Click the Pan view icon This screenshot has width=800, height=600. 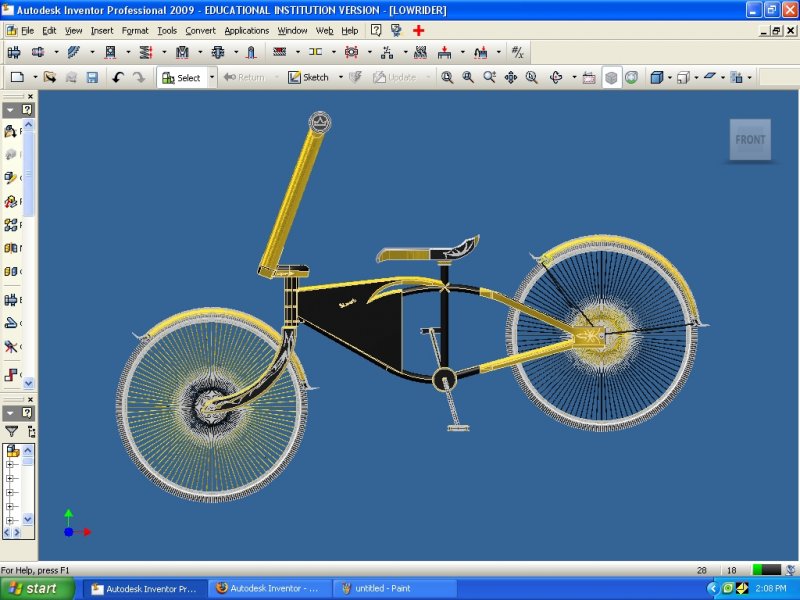click(x=510, y=77)
